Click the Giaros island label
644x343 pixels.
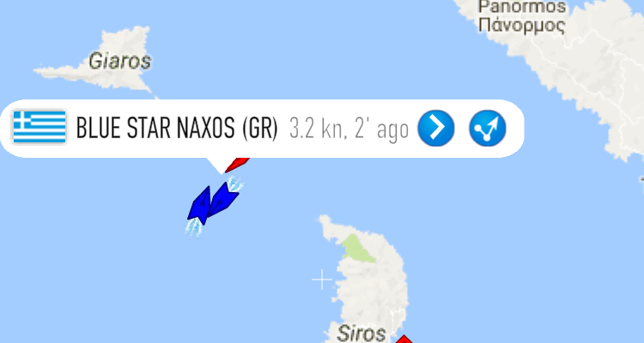pyautogui.click(x=120, y=62)
